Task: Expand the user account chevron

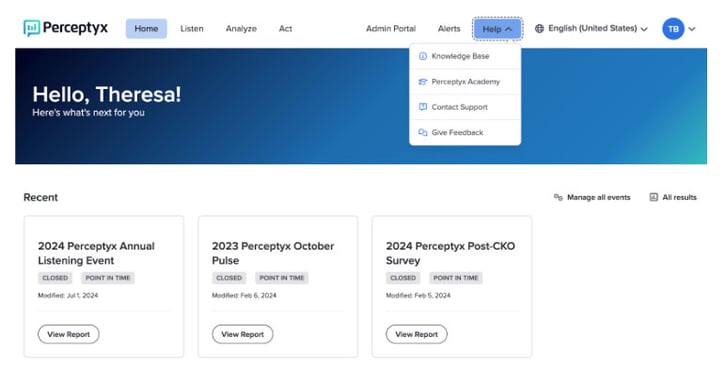Action: click(692, 29)
